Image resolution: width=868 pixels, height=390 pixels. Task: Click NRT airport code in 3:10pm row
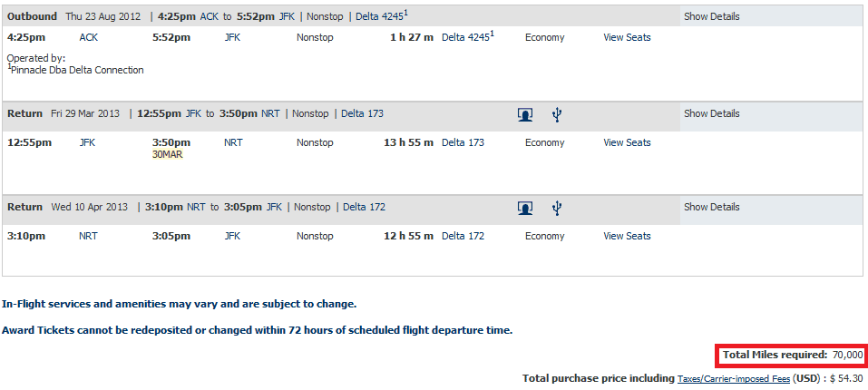coord(89,236)
